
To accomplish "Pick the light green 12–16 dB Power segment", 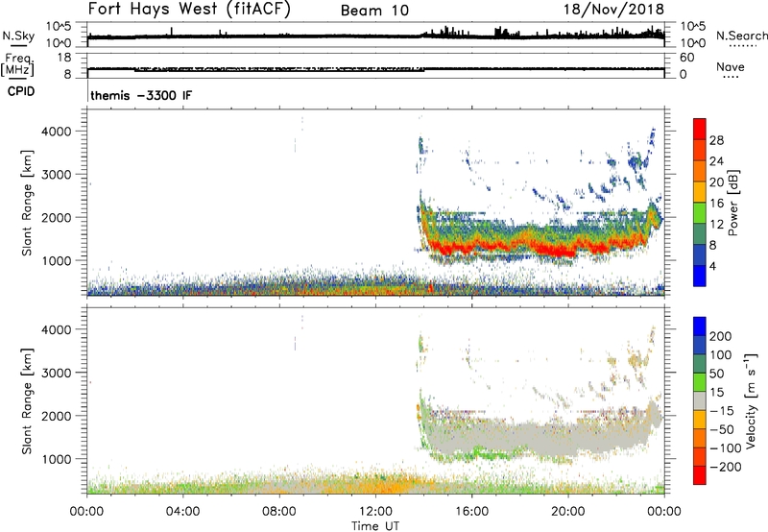I will pyautogui.click(x=700, y=212).
